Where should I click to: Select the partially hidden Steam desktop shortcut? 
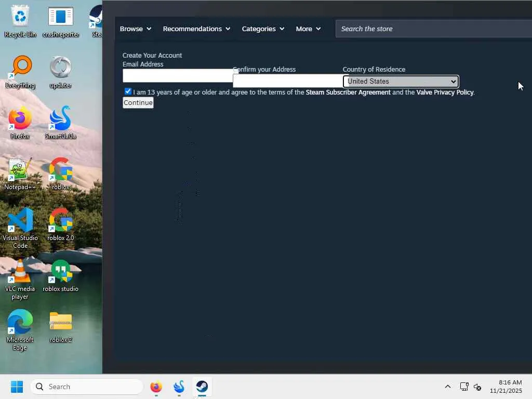point(96,21)
